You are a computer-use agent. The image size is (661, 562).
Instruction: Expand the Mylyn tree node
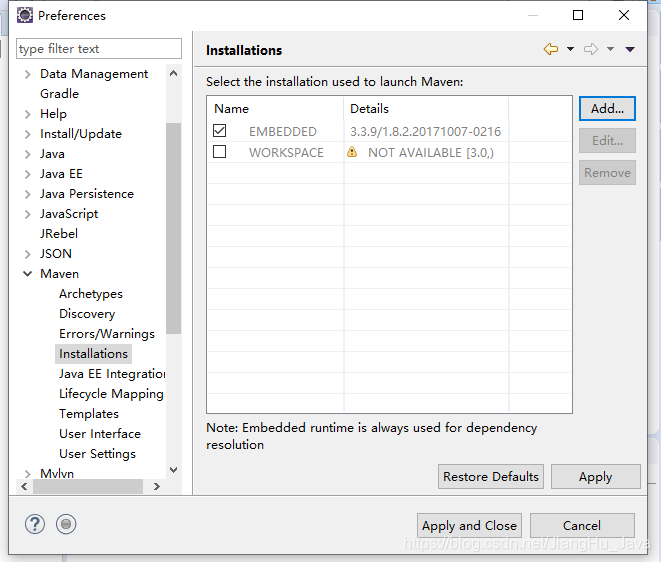click(27, 474)
